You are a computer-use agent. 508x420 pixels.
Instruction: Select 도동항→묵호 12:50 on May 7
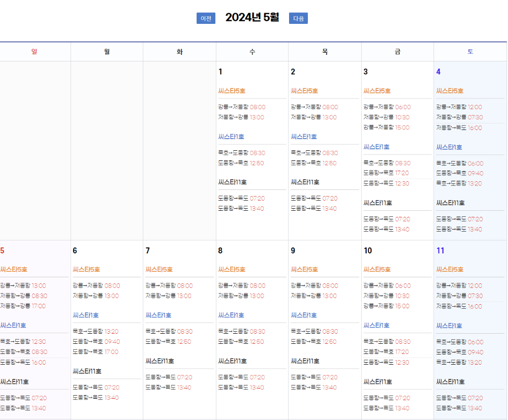pyautogui.click(x=169, y=341)
